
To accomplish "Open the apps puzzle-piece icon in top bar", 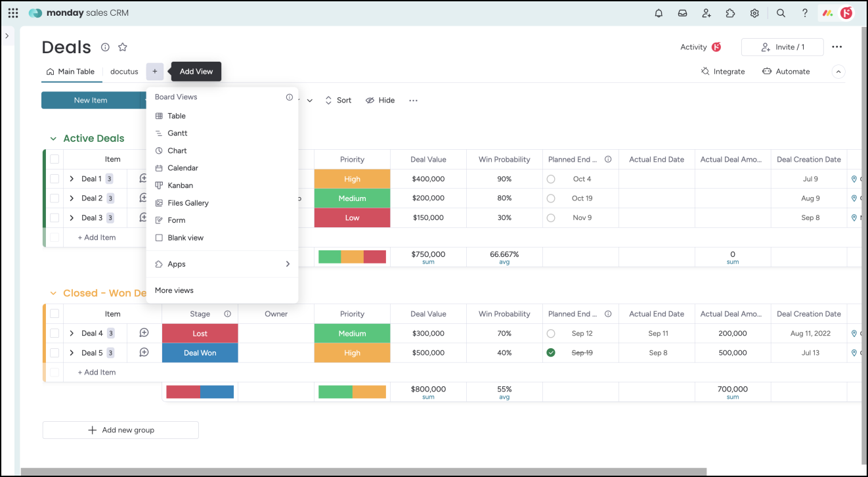I will pyautogui.click(x=730, y=13).
